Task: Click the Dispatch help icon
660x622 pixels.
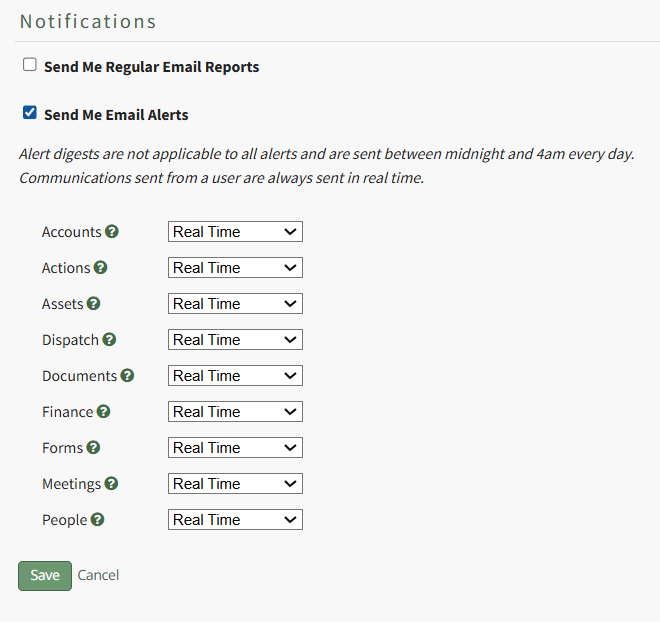Action: click(x=110, y=340)
